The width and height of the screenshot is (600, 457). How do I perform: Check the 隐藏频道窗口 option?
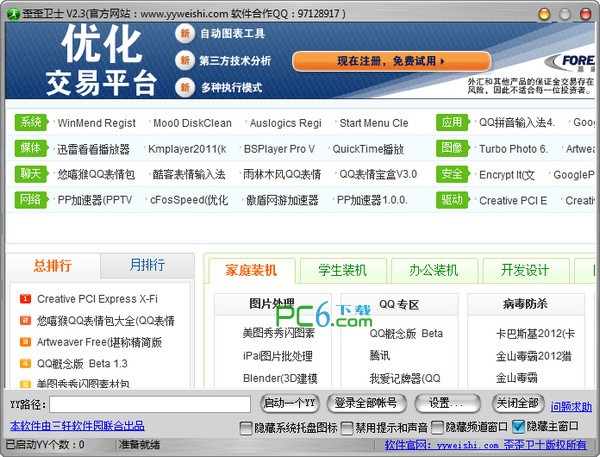tap(437, 427)
